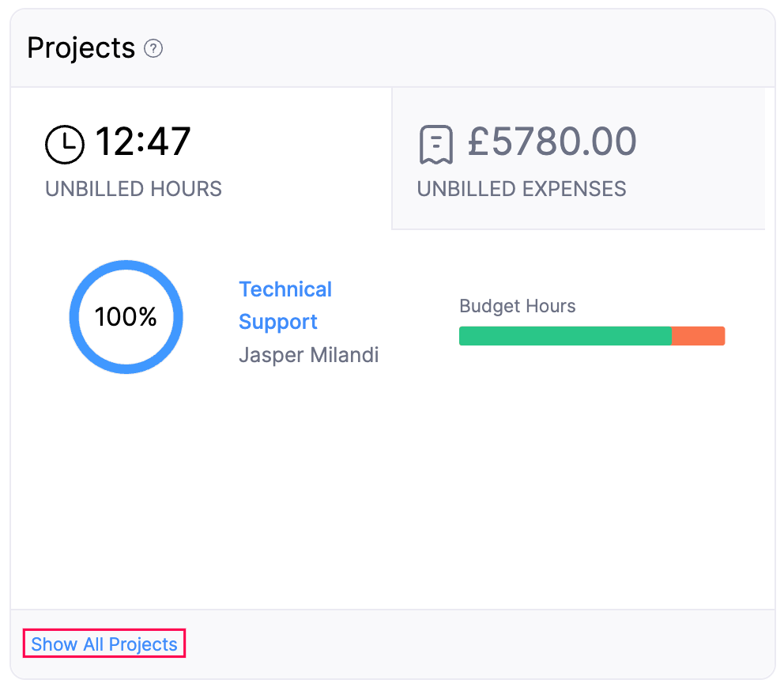Click the client name Jasper Milandi
The image size is (784, 691).
click(x=308, y=355)
